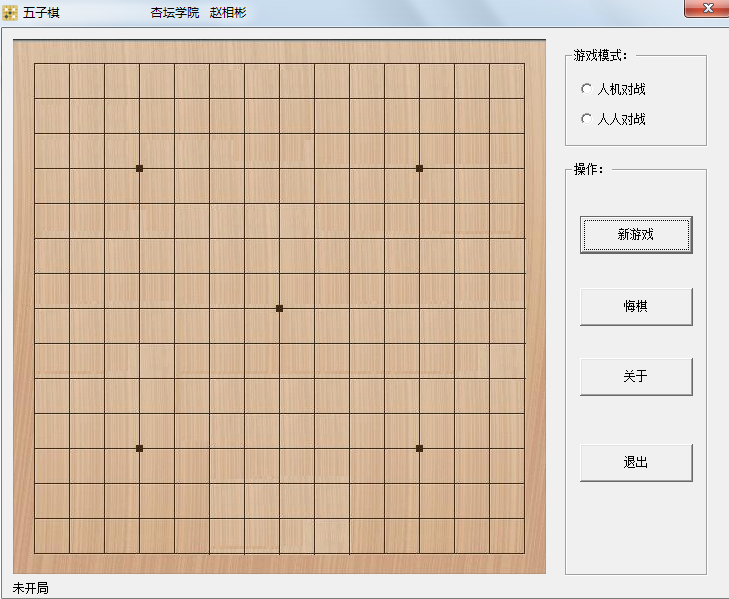Place a stone on the center star point
The height and width of the screenshot is (599, 729).
click(x=279, y=308)
